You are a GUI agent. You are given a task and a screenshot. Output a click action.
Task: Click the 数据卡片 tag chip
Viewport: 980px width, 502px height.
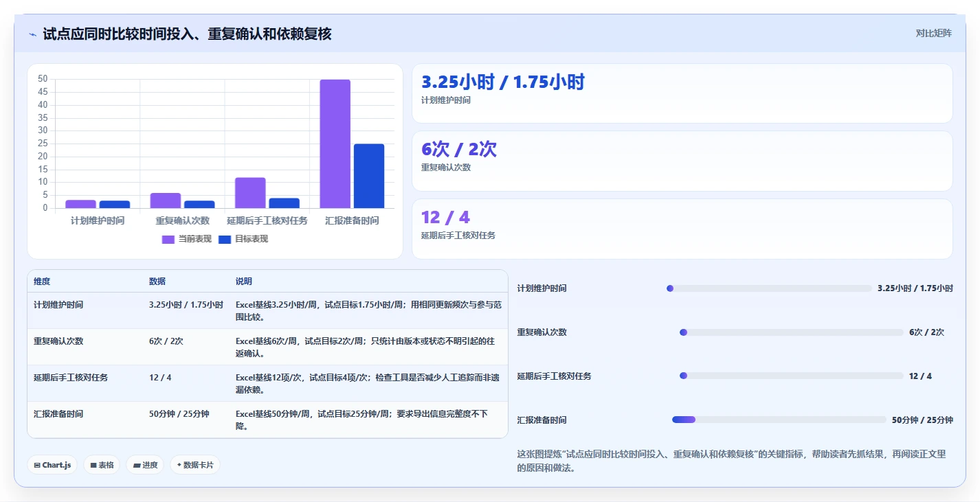pyautogui.click(x=195, y=465)
